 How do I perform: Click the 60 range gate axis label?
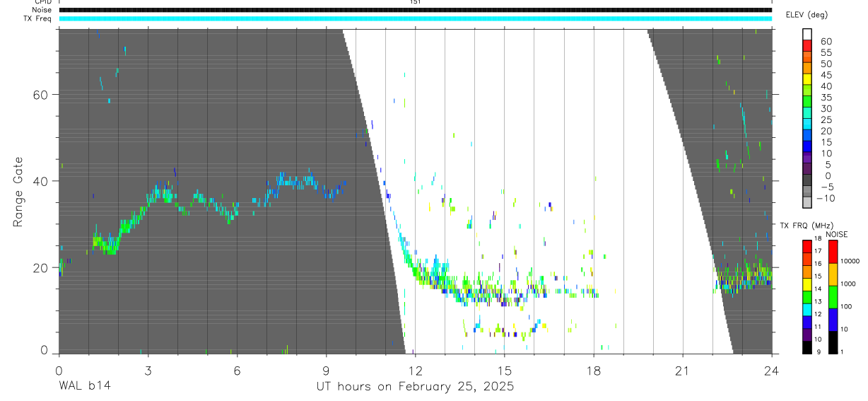point(43,94)
